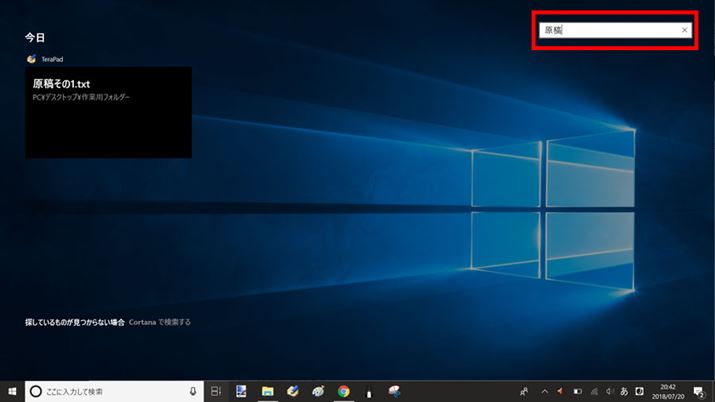Open the Action Center notifications icon
The width and height of the screenshot is (715, 402).
click(698, 391)
